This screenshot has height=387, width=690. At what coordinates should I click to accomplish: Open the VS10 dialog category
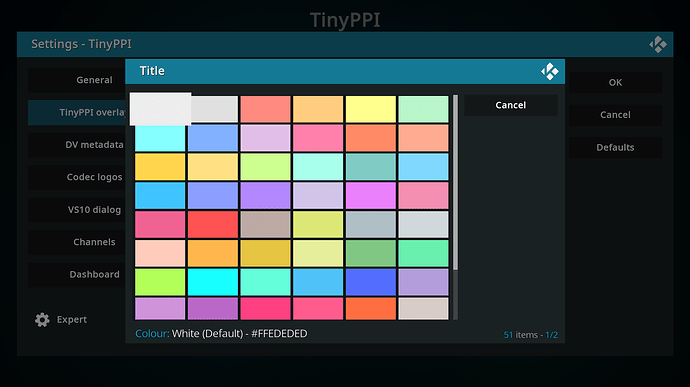[77, 210]
